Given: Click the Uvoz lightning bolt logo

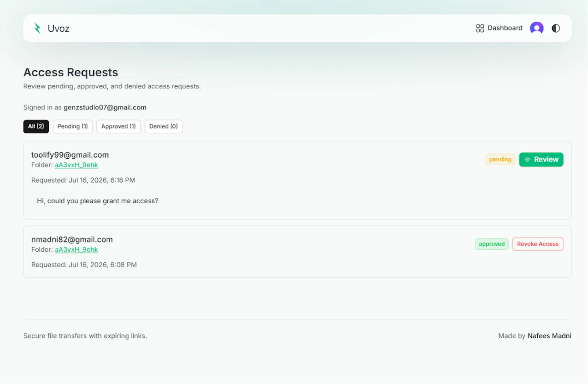Looking at the screenshot, I should click(x=37, y=28).
